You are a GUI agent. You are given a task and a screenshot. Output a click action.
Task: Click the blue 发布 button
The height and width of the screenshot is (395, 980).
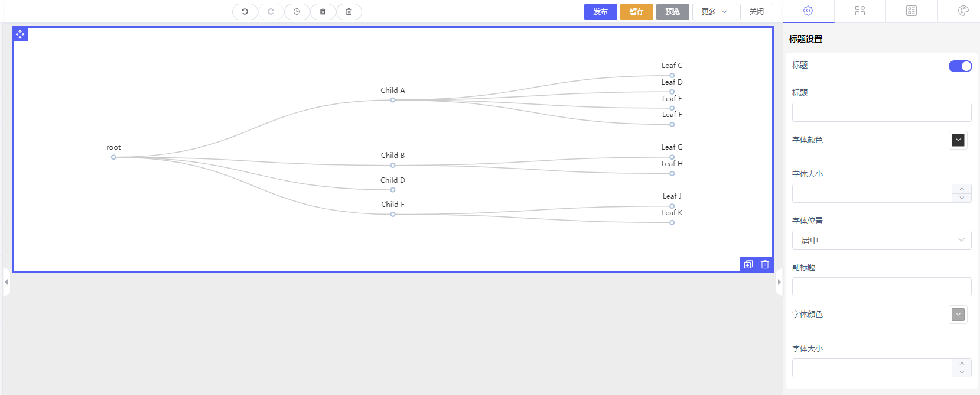[x=600, y=12]
